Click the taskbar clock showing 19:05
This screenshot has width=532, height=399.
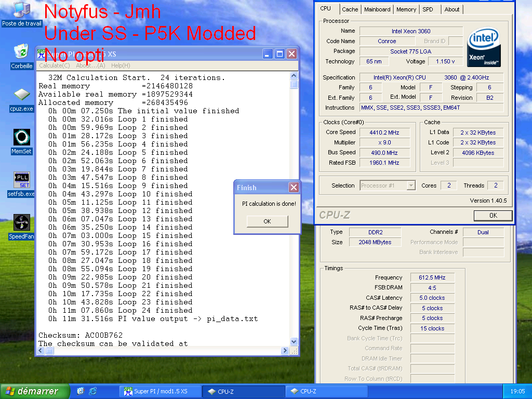tap(517, 391)
